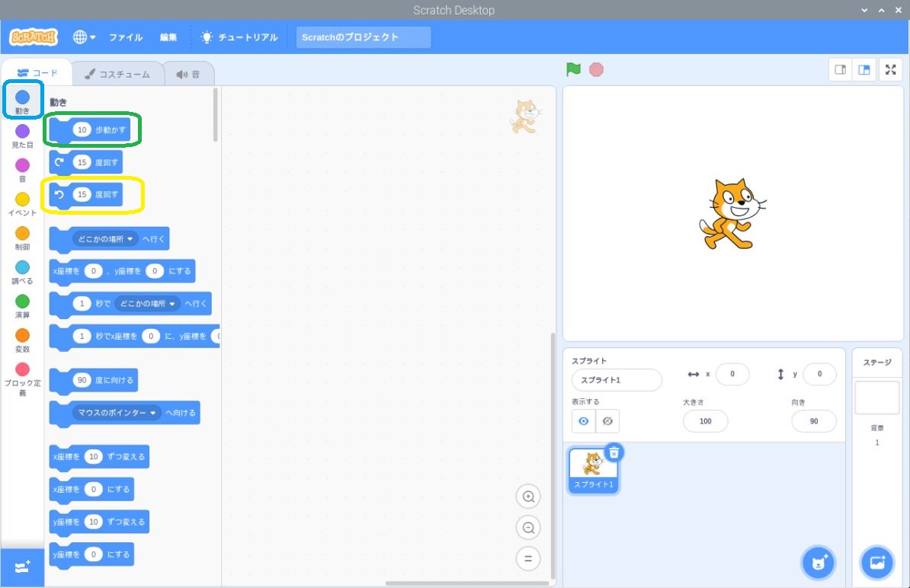Select the 演算 operators category
This screenshot has height=588, width=910.
[x=23, y=306]
